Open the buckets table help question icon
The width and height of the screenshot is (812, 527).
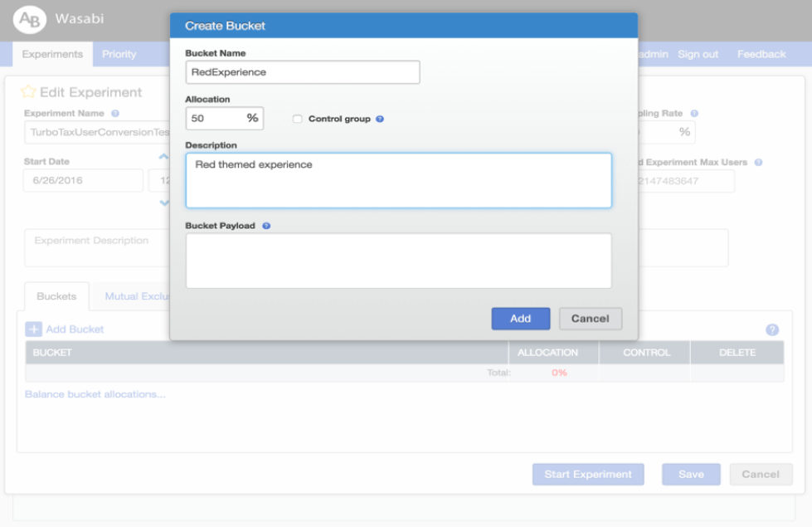tap(771, 329)
